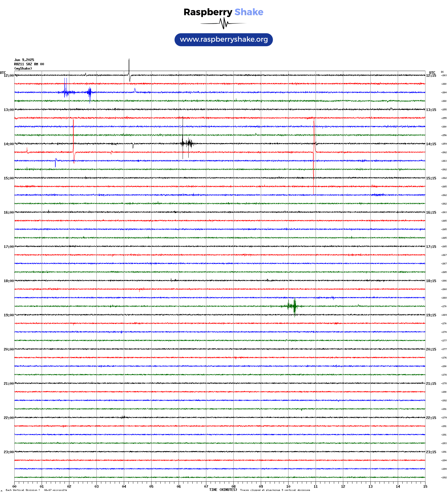The image size is (448, 494).
Task: Click the '21:15' end time label
Action: 431,384
